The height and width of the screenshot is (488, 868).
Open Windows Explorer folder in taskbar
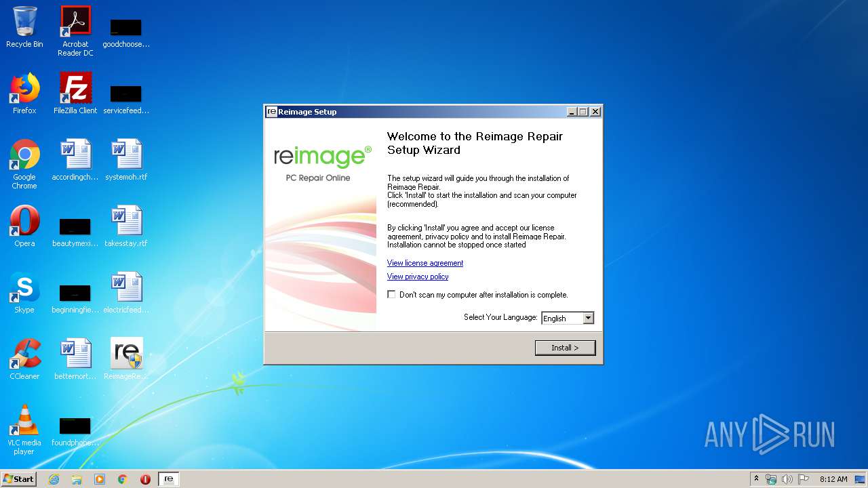pyautogui.click(x=77, y=479)
